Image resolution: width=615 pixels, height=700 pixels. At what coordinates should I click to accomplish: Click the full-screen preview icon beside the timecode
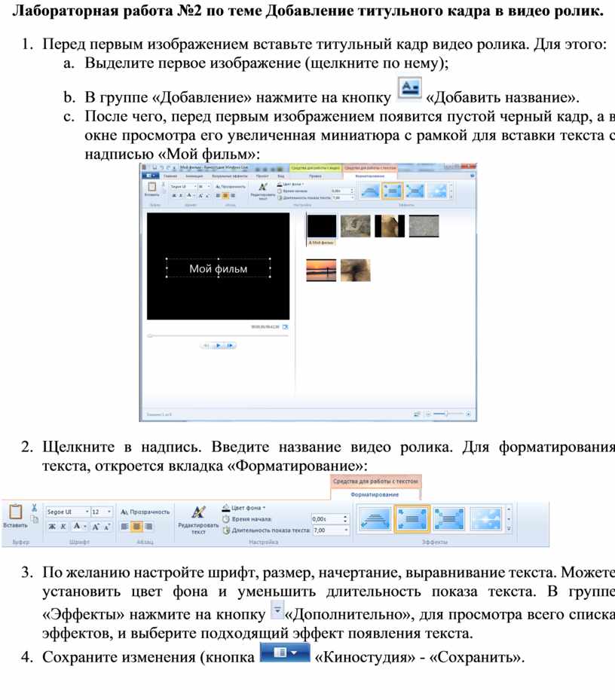click(284, 327)
